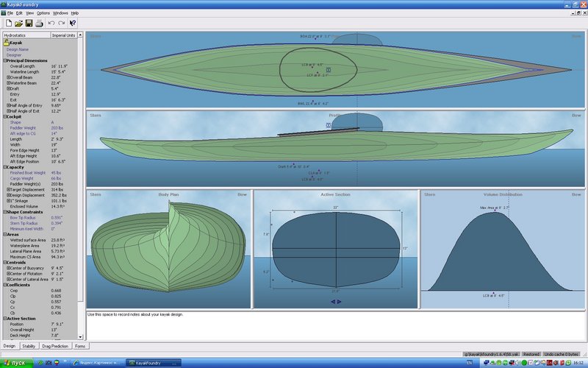Click scroll-down arrow of hydrostatics panel
Image resolution: width=588 pixels, height=368 pixels.
click(80, 337)
